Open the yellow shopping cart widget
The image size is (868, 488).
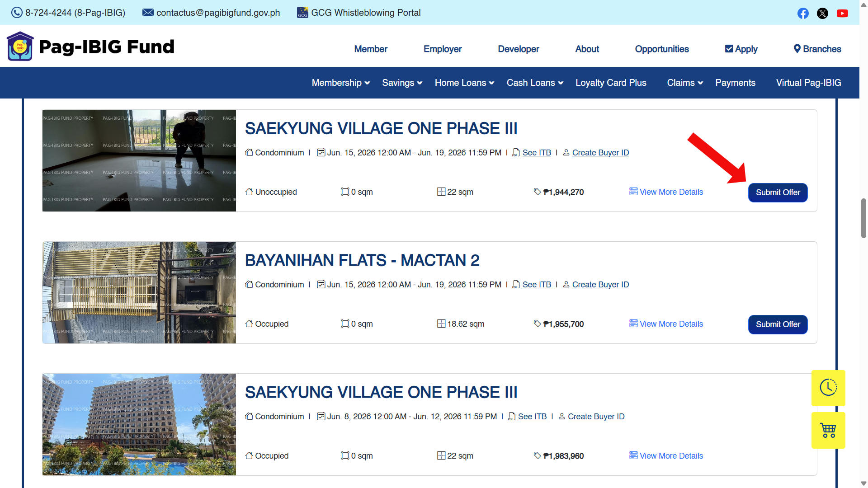pos(828,430)
